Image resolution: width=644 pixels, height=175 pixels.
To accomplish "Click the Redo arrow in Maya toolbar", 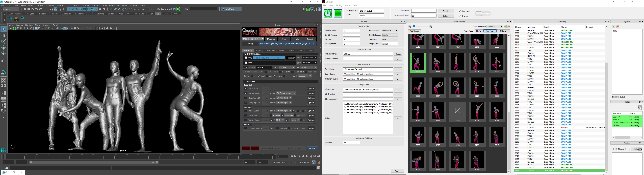I will (41, 9).
